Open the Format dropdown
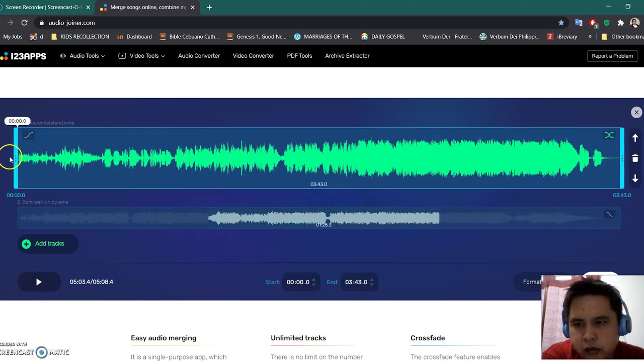644x362 pixels. [532, 282]
